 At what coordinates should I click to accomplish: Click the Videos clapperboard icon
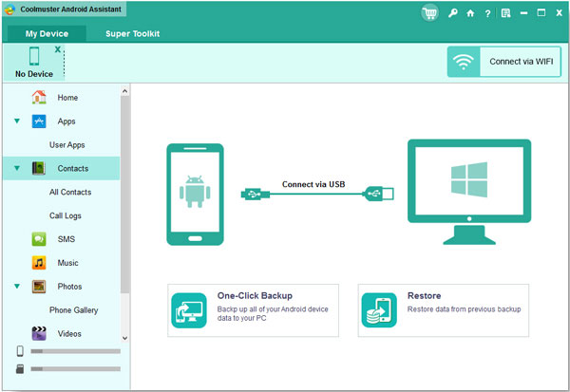(x=39, y=333)
